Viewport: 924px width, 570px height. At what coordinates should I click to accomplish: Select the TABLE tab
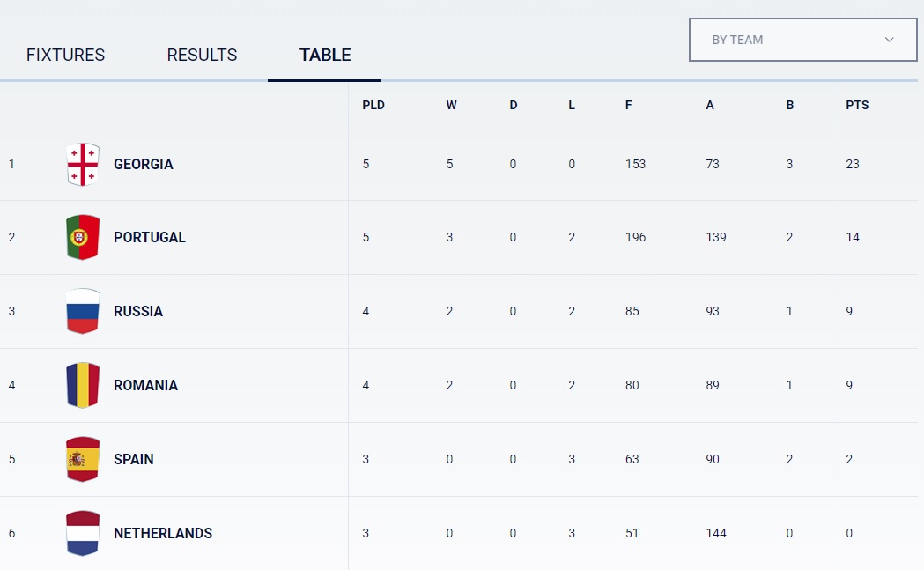point(325,55)
